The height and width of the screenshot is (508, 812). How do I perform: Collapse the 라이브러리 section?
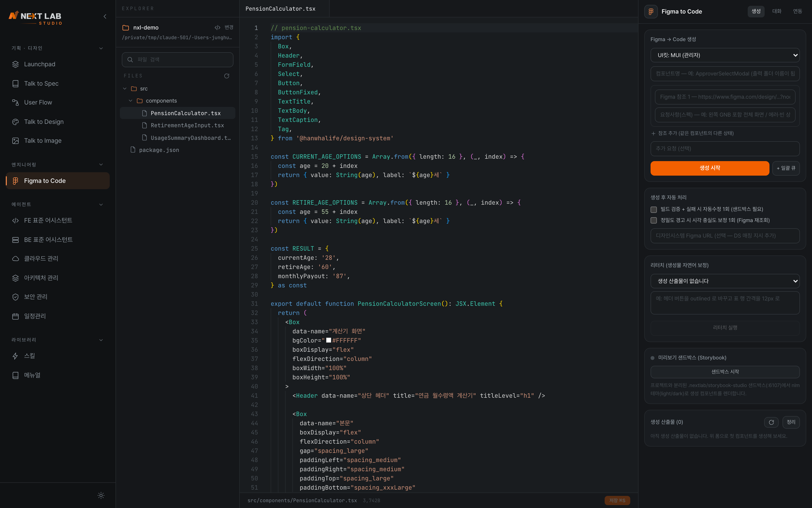101,340
